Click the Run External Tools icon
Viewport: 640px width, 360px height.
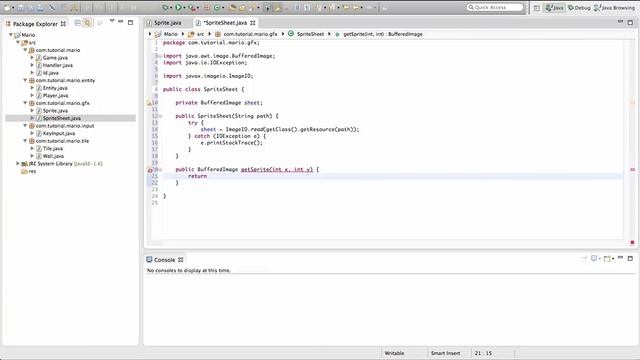pyautogui.click(x=191, y=8)
